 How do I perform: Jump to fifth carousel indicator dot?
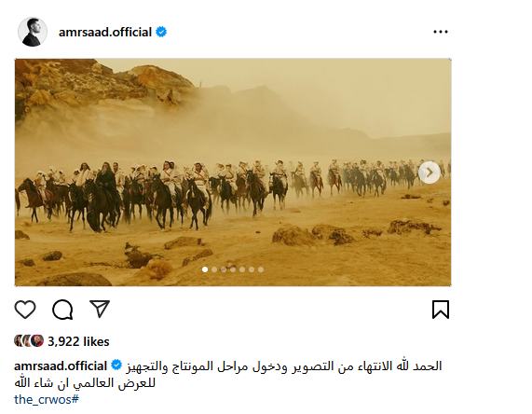[x=242, y=269]
